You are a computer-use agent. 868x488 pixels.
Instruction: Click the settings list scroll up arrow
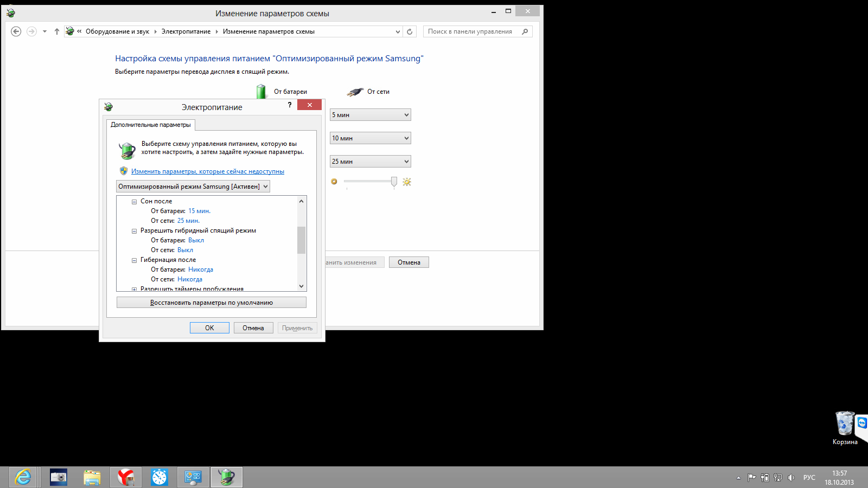[x=302, y=201]
